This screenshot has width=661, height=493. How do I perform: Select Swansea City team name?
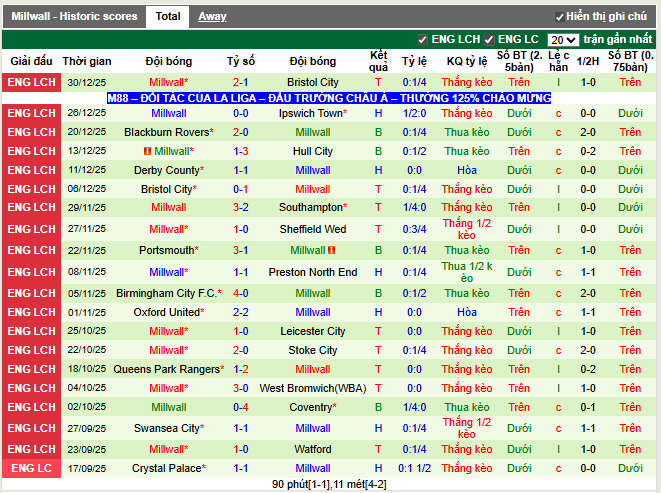169,428
